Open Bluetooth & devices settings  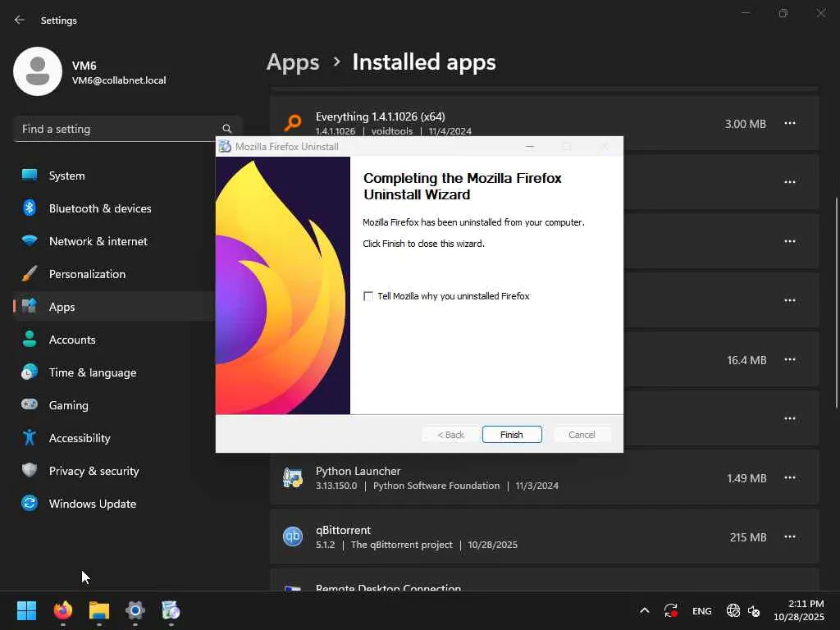[115, 208]
